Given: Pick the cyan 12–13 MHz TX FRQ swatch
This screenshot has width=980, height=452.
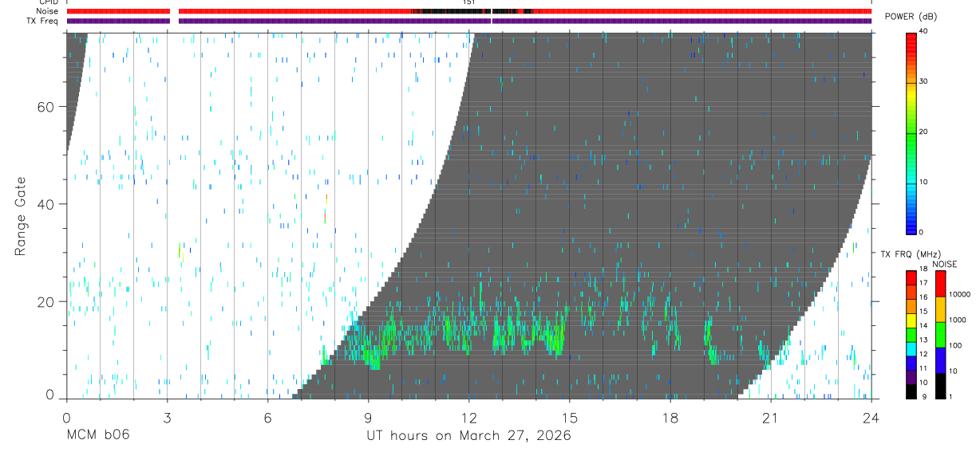Looking at the screenshot, I should pos(911,349).
